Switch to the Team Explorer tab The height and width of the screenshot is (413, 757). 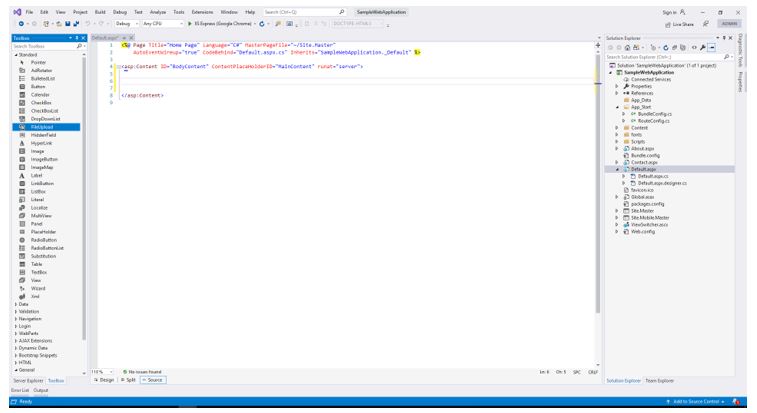659,381
